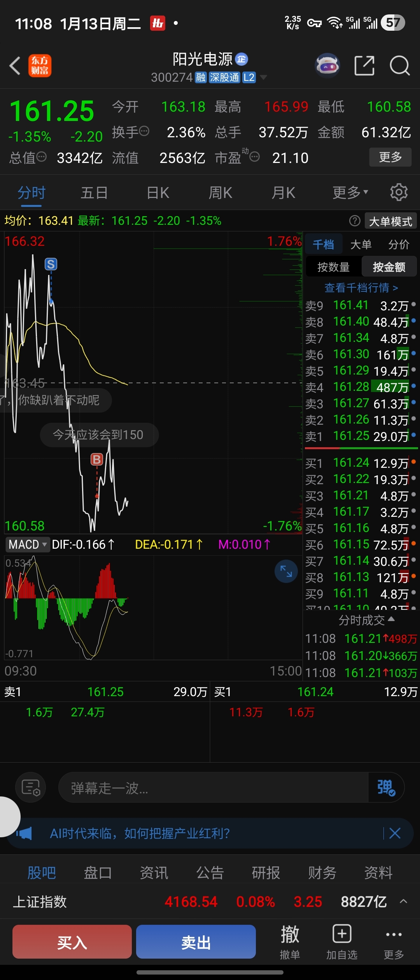The image size is (420, 980).
Task: Open the 股吧 tab
Action: tap(42, 873)
